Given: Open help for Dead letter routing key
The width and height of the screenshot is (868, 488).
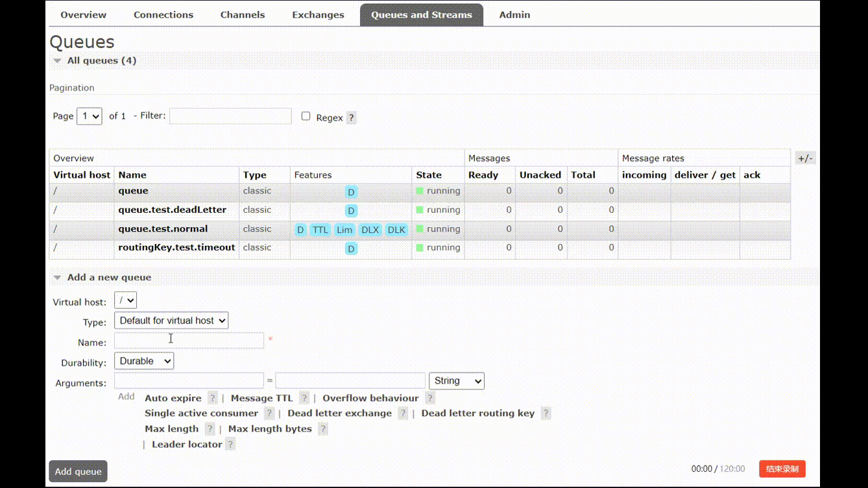Looking at the screenshot, I should point(546,413).
